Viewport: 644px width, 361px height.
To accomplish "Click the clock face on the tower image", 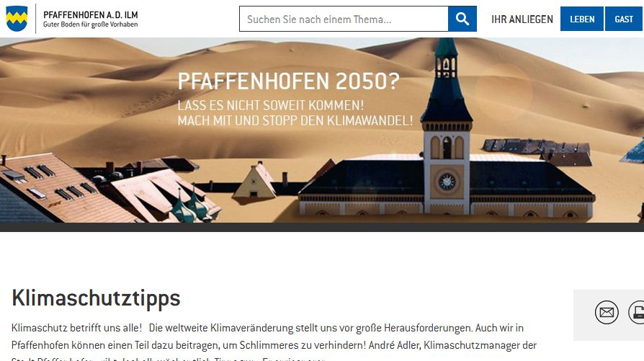I will click(x=447, y=182).
